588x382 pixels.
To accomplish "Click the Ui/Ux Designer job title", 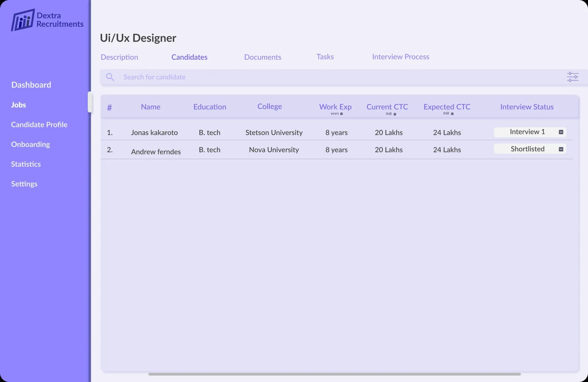I will [x=138, y=38].
